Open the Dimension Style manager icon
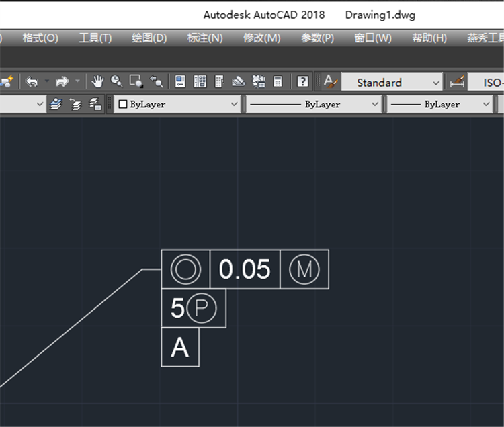 point(457,81)
